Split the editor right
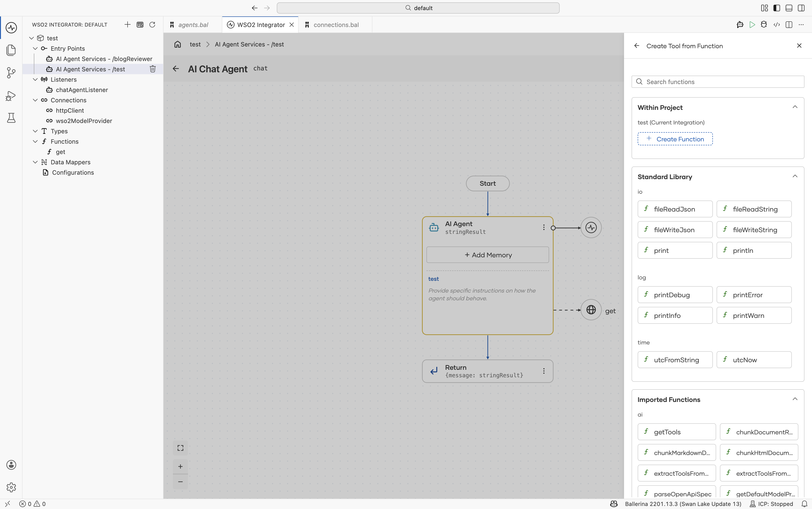The image size is (812, 509). (x=789, y=25)
